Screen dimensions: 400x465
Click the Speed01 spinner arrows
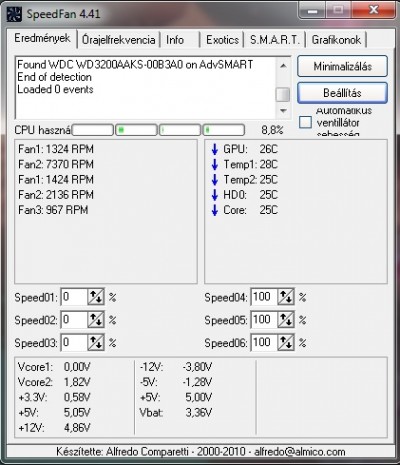[96, 297]
